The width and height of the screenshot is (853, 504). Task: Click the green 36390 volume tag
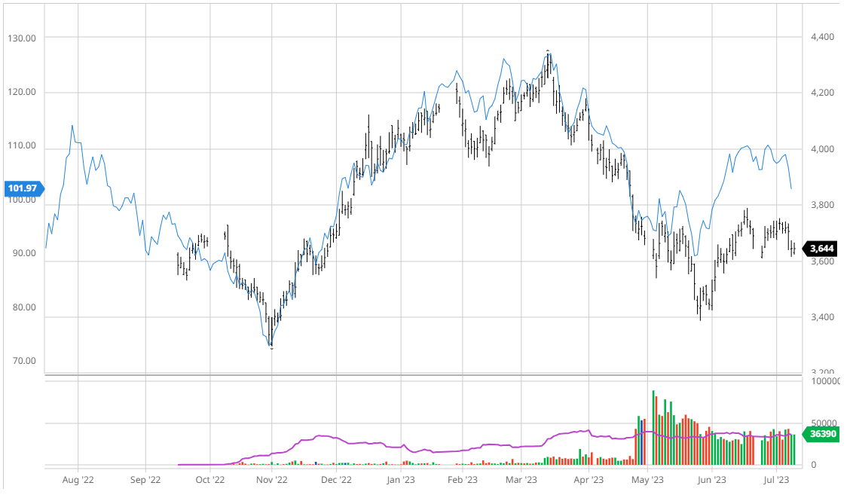click(822, 435)
